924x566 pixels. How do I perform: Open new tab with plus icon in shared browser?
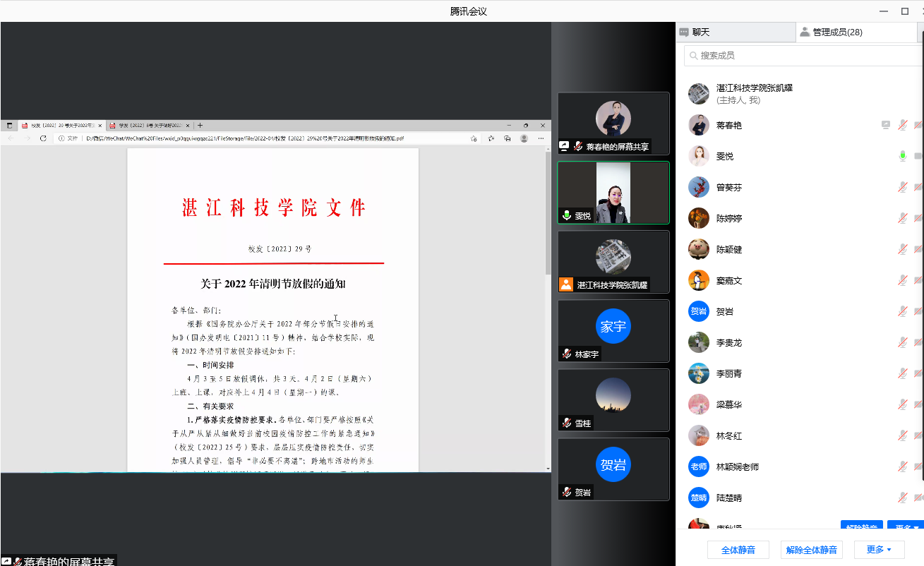pos(200,125)
